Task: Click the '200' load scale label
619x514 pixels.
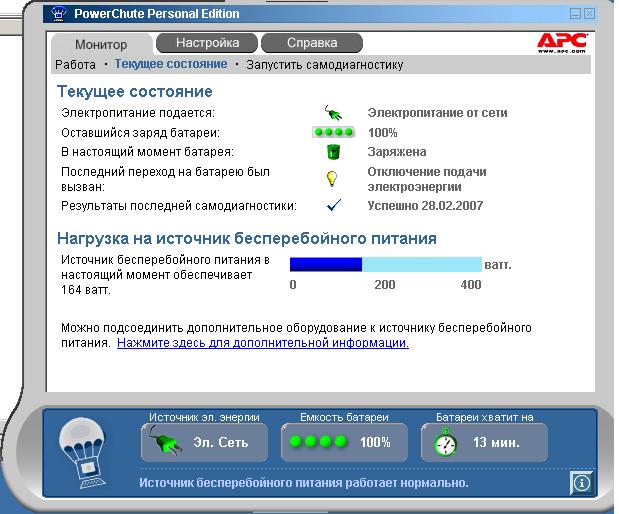Action: [385, 285]
